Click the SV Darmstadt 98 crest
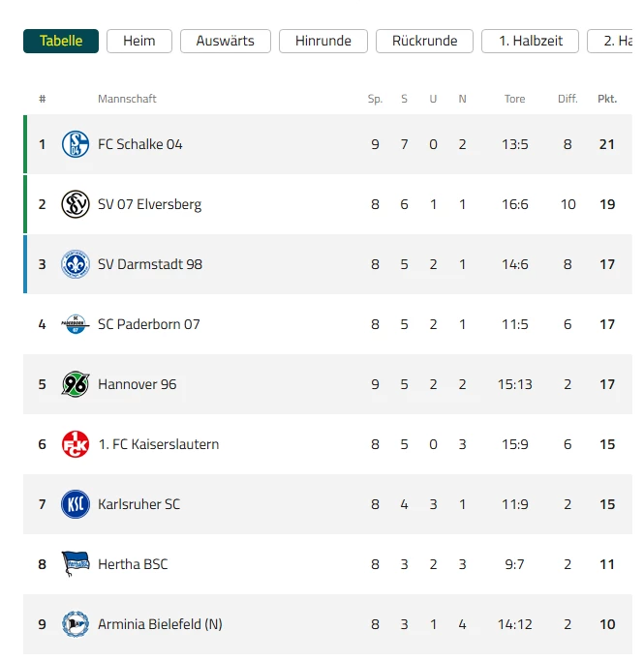Screen dimensions: 644x661 click(76, 264)
